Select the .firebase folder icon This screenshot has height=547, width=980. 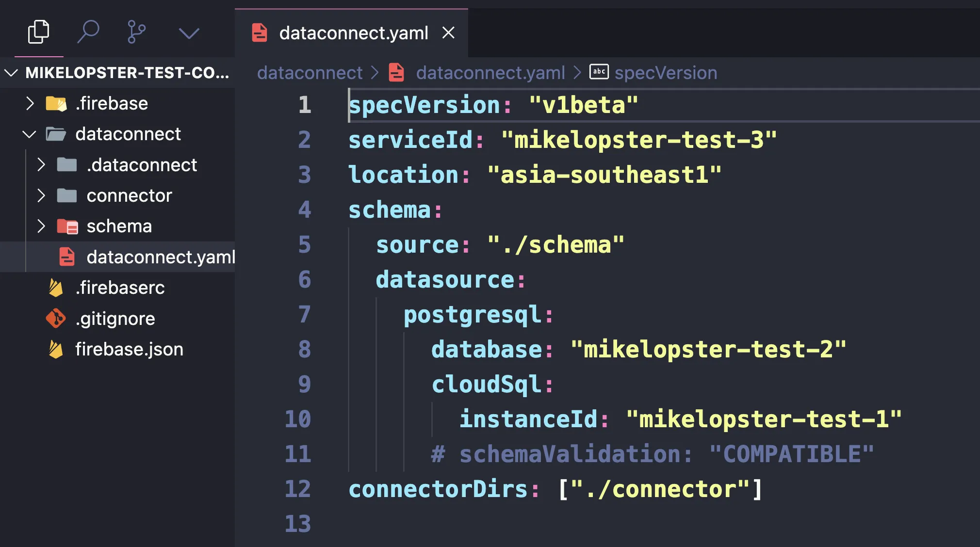[56, 103]
